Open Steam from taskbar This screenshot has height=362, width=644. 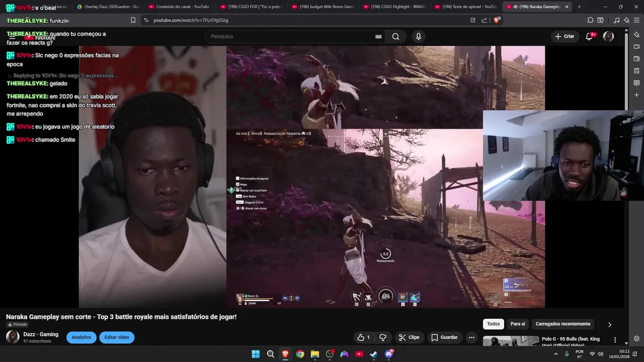[374, 354]
